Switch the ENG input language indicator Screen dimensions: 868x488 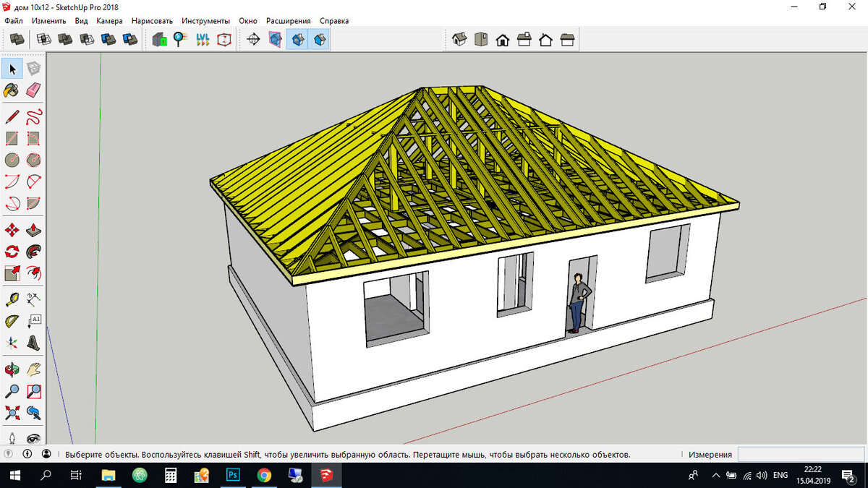tap(780, 476)
